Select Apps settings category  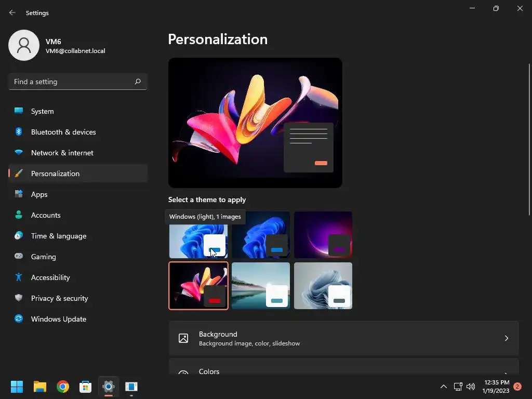pos(78,194)
